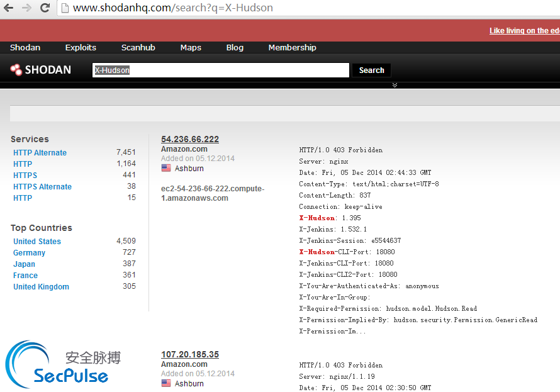Open the Exploits menu item
The width and height of the screenshot is (560, 392).
click(x=81, y=47)
